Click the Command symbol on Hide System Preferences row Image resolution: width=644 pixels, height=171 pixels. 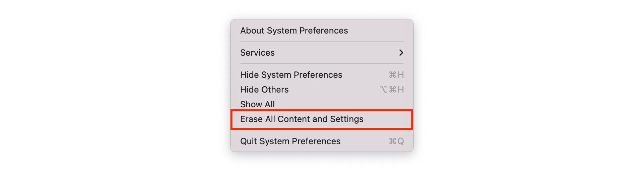pyautogui.click(x=392, y=75)
